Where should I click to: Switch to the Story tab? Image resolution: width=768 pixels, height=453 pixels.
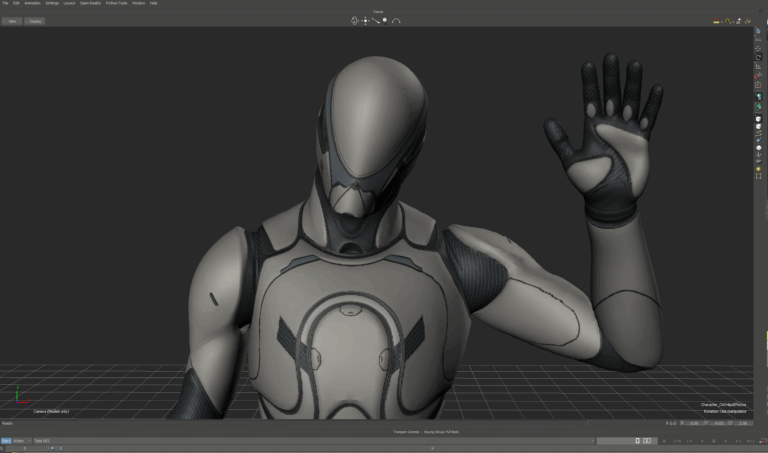[5, 440]
